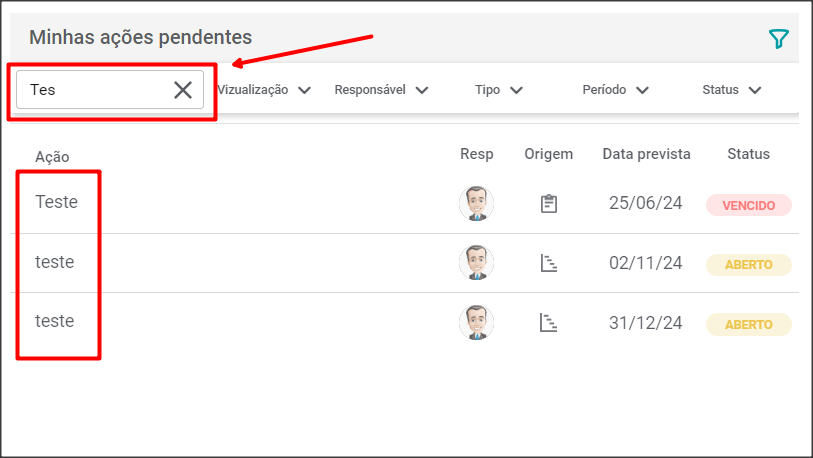Click clipboard origin icon on Teste row
The image size is (813, 458).
548,204
